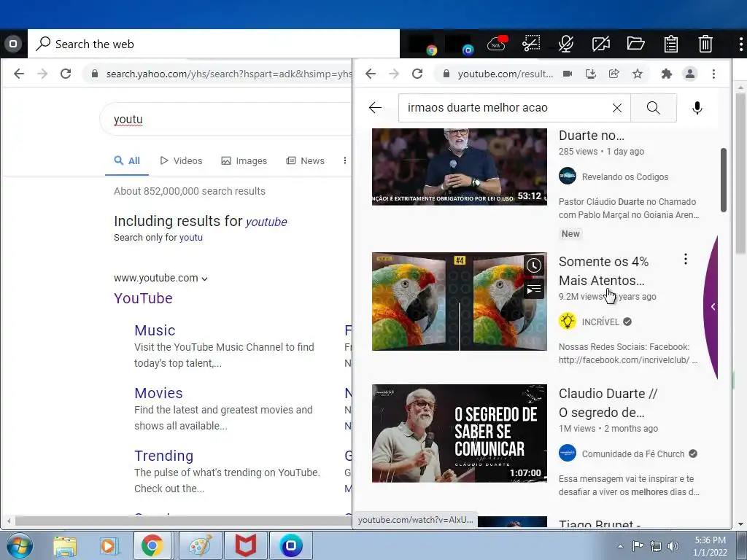747x560 pixels.
Task: Open Chrome from the taskbar
Action: 152,545
